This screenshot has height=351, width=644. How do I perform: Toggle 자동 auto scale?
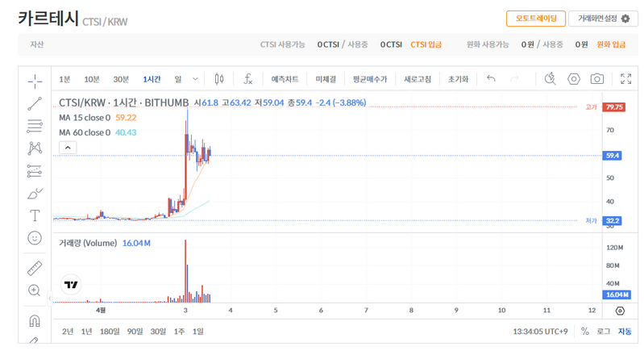[x=625, y=331]
